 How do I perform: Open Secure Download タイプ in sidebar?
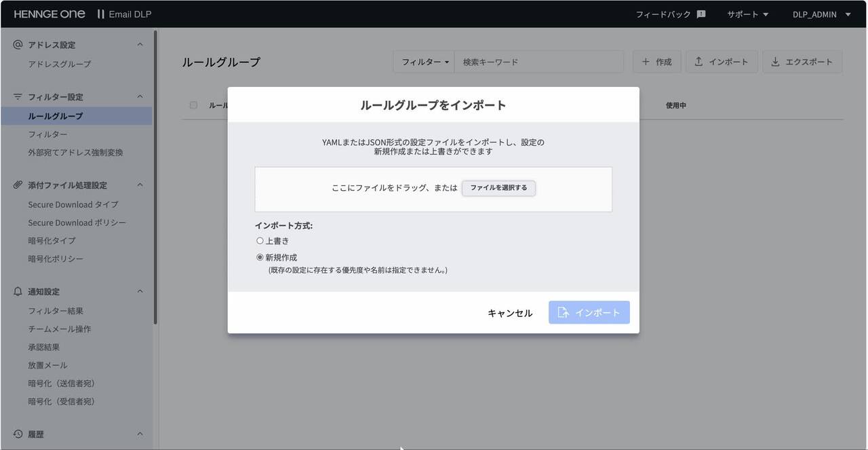point(73,204)
